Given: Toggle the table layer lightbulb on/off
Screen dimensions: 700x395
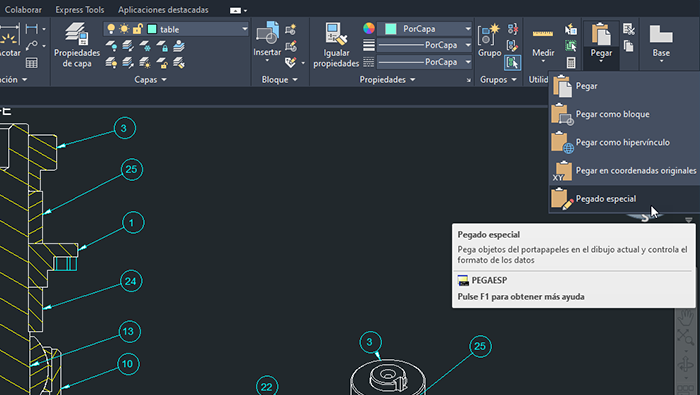Looking at the screenshot, I should click(x=111, y=29).
